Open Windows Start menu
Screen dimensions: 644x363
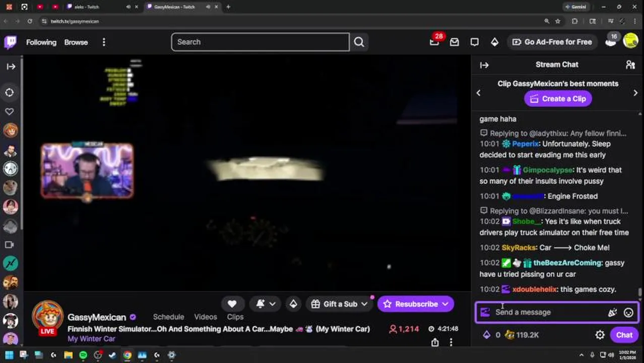tap(9, 355)
